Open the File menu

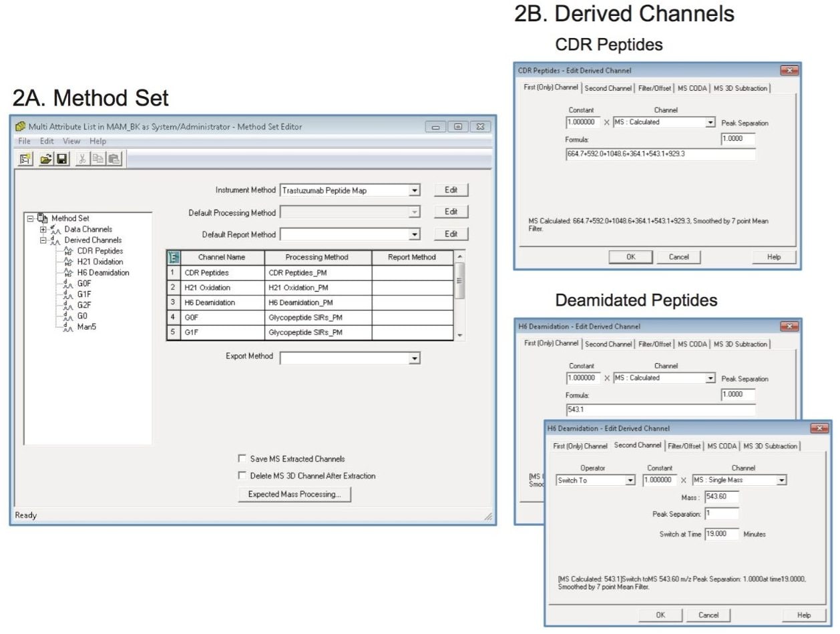point(24,141)
